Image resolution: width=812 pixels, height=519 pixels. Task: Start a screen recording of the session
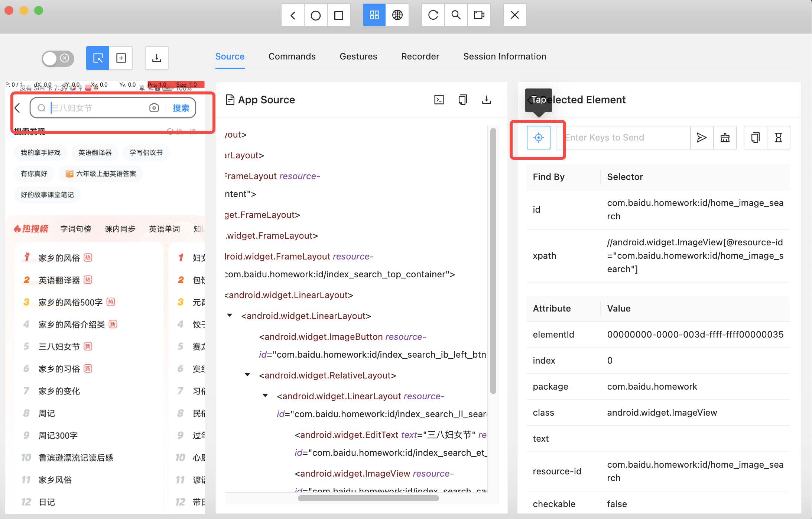(479, 15)
